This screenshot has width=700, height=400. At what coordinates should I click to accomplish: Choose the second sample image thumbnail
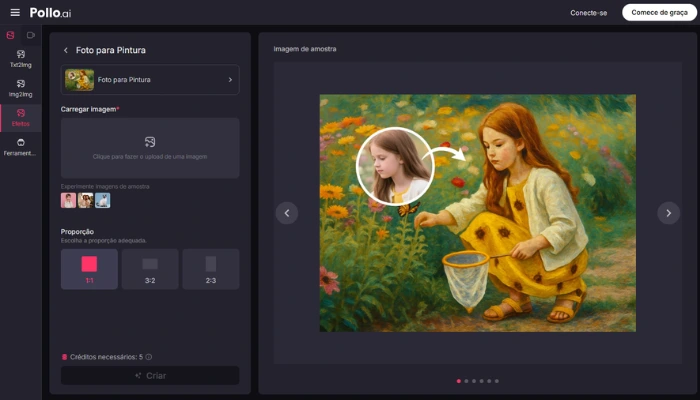tap(85, 200)
